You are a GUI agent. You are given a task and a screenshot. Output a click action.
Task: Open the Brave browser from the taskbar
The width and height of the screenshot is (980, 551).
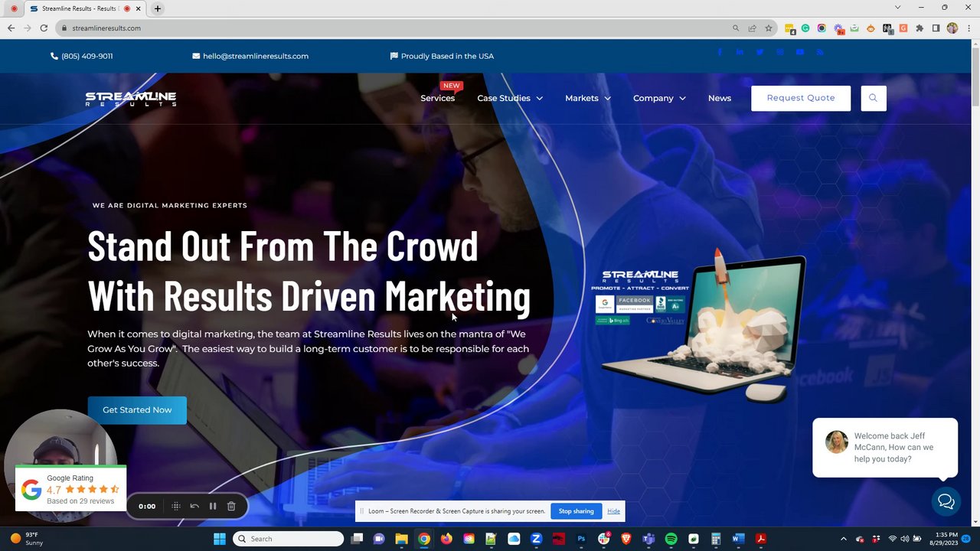tap(626, 539)
